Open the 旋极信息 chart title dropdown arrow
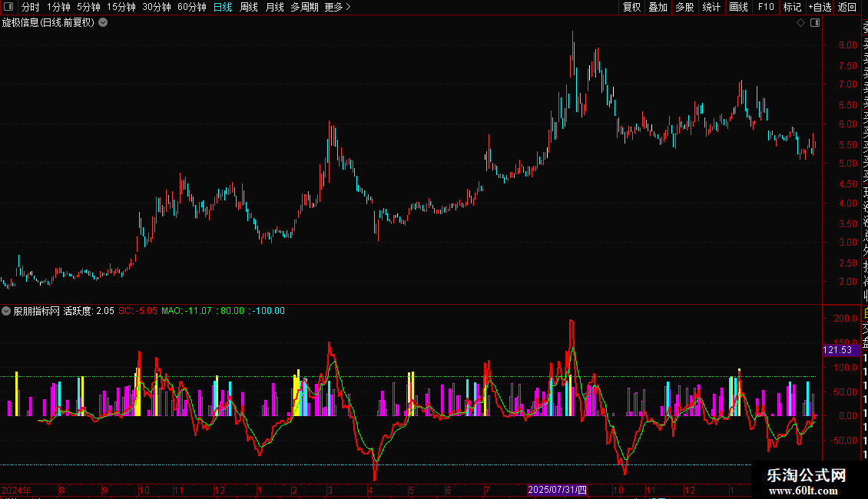Screen dimensions: 868x499 pyautogui.click(x=103, y=23)
